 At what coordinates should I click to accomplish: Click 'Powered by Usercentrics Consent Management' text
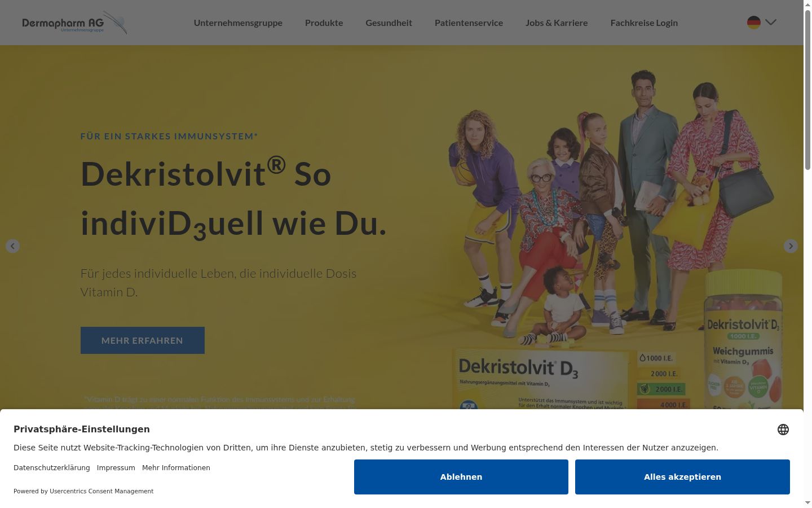click(x=83, y=491)
